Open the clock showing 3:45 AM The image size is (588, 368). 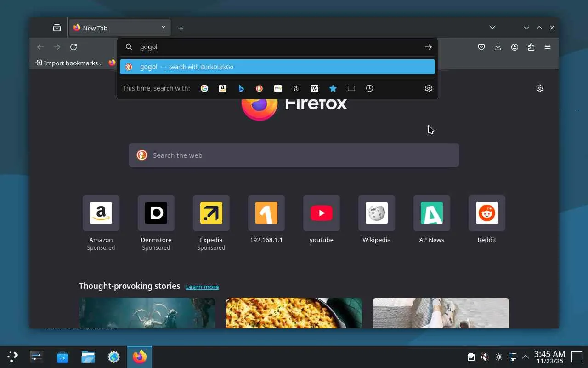[x=549, y=357]
